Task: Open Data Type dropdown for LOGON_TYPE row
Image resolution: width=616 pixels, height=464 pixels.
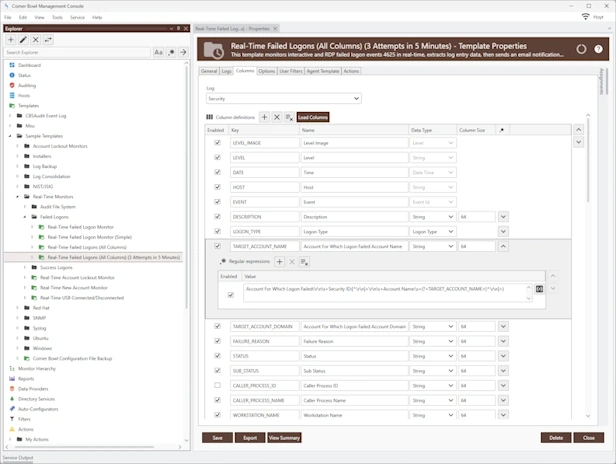Action: coord(433,231)
